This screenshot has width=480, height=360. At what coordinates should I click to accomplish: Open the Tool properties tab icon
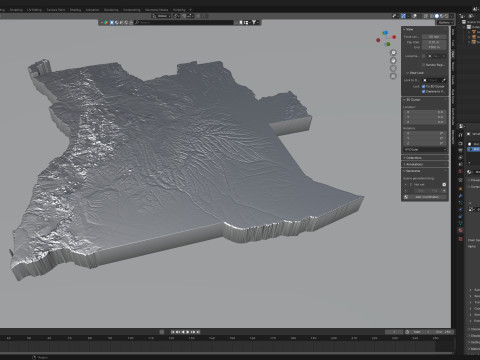(460, 135)
